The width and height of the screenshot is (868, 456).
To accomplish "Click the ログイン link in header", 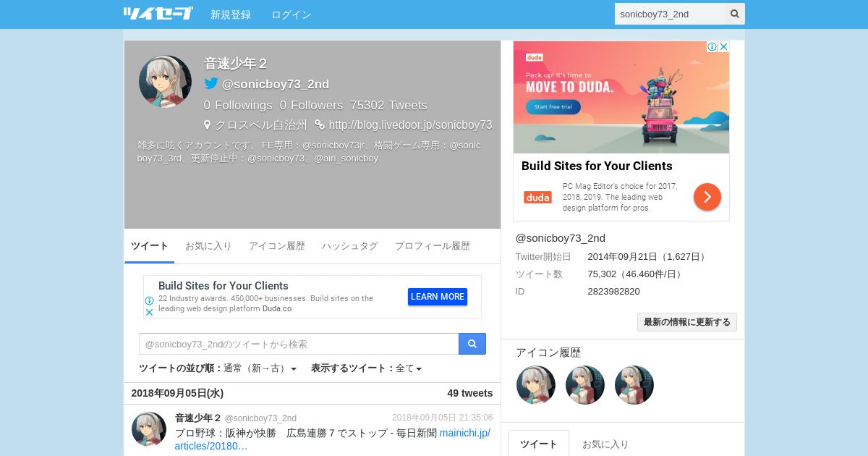I will (292, 14).
